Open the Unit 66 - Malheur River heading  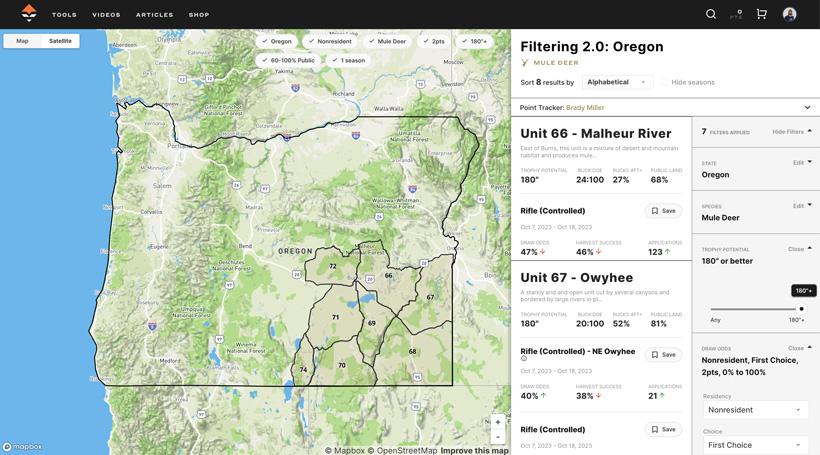click(x=596, y=133)
